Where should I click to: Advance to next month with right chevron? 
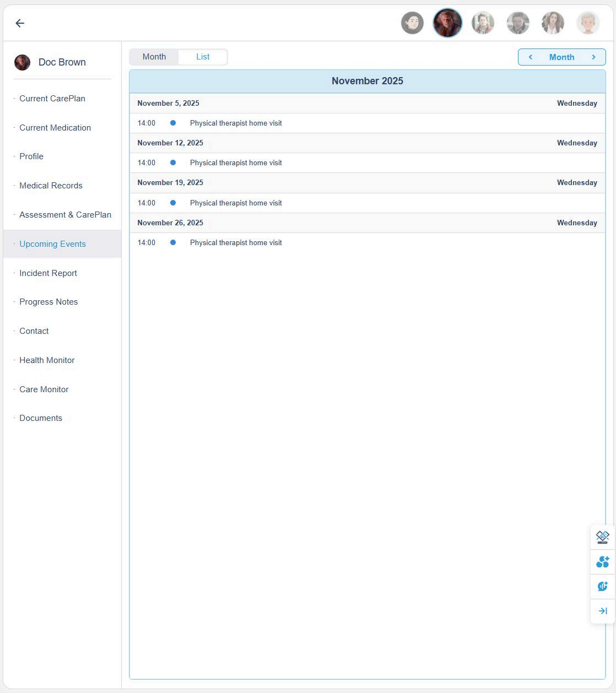(x=593, y=57)
